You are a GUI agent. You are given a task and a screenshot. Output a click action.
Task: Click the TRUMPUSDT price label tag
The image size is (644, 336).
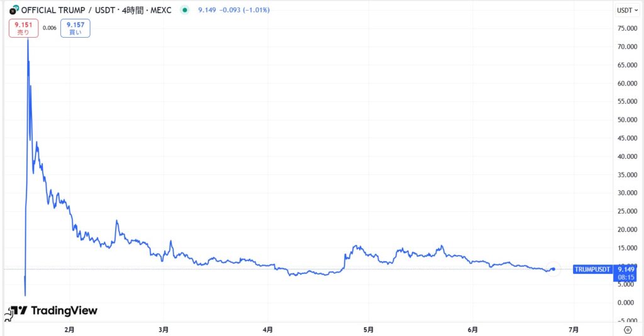click(x=592, y=269)
